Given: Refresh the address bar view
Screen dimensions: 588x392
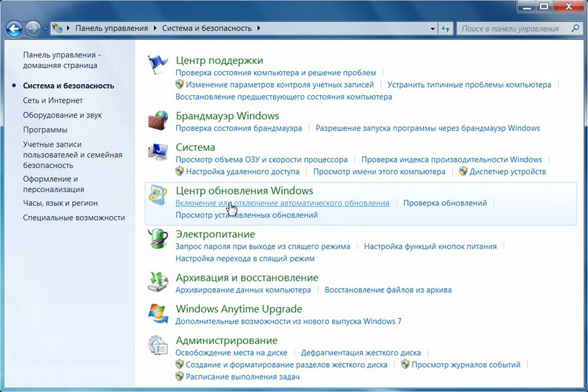Looking at the screenshot, I should click(x=446, y=28).
